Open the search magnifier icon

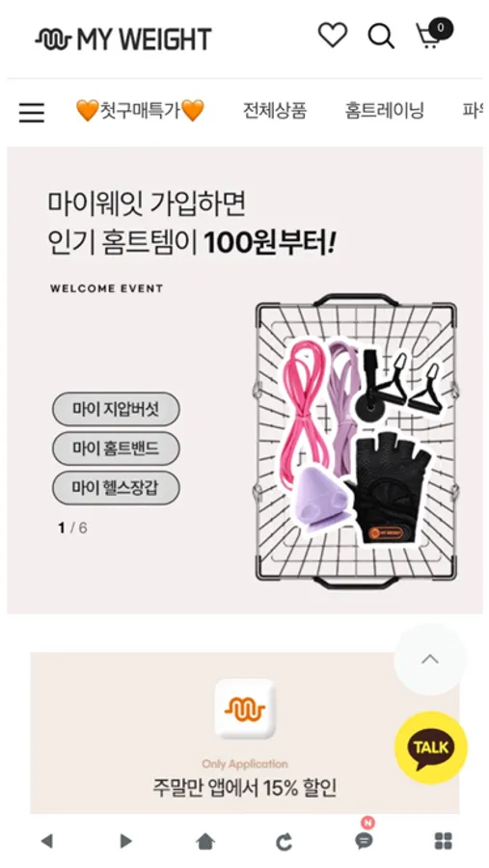[x=382, y=37]
